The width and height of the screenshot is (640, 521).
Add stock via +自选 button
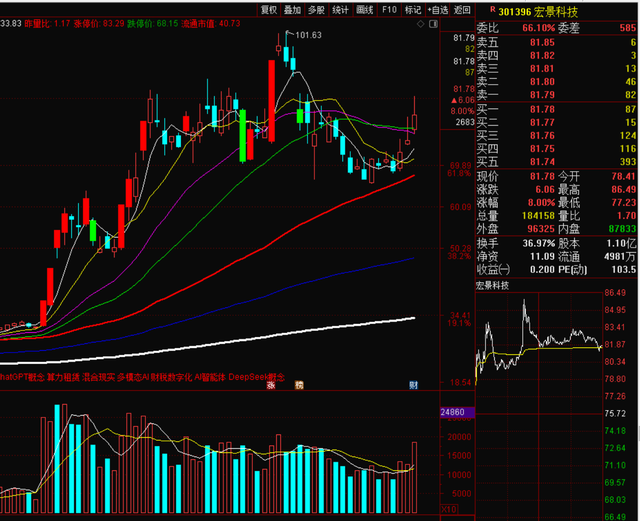438,10
